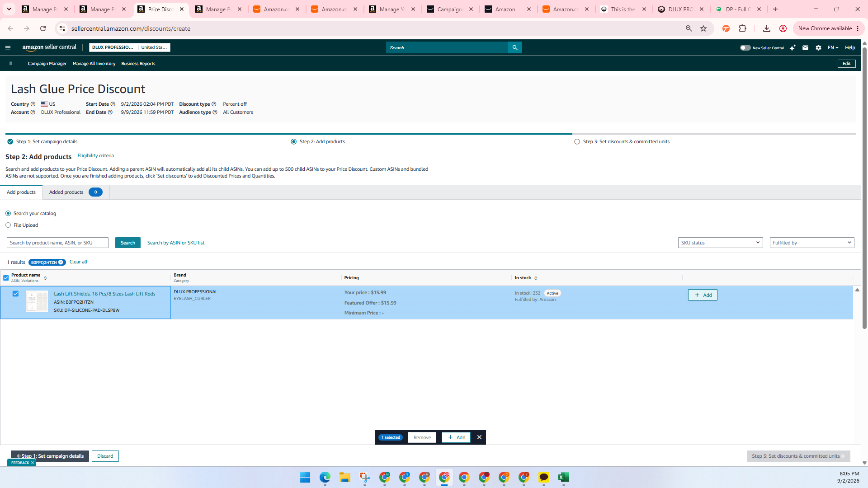The height and width of the screenshot is (488, 868).
Task: Click the Discount type help icon
Action: click(x=214, y=104)
